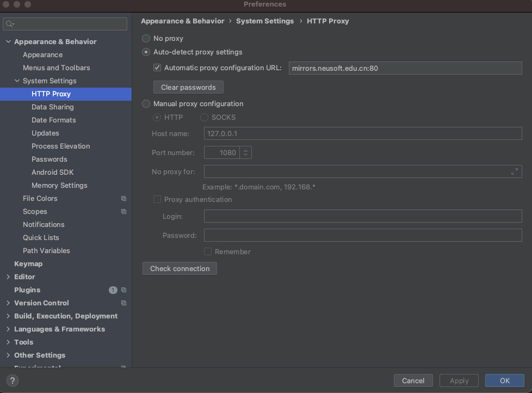Screen dimensions: 532x393
Task: Click per-project settings icon beside File Colors
Action: point(123,198)
